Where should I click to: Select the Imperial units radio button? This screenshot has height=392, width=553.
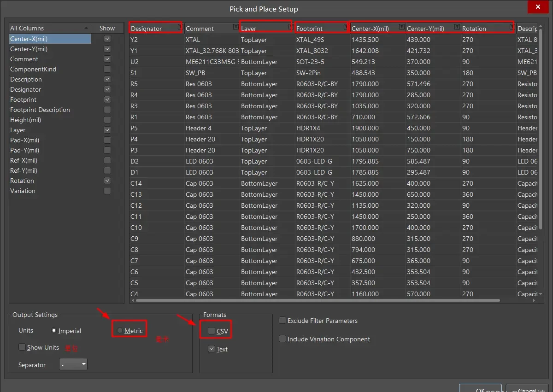click(x=54, y=331)
